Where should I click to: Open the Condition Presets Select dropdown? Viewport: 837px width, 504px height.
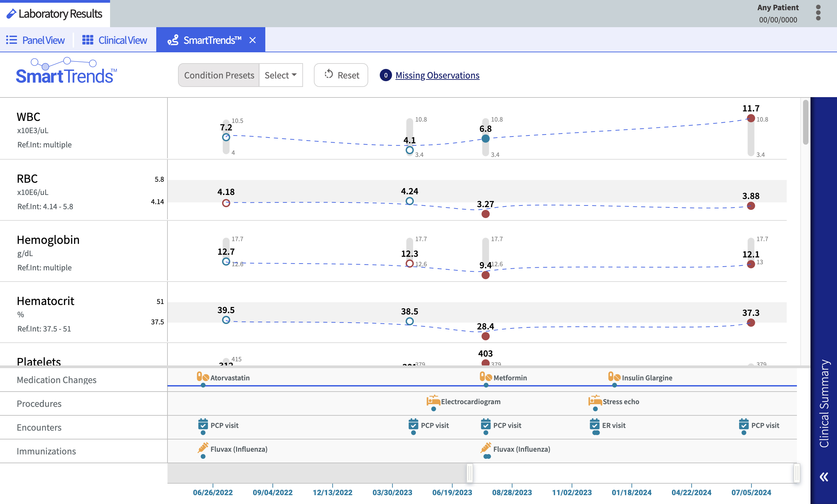click(x=281, y=75)
